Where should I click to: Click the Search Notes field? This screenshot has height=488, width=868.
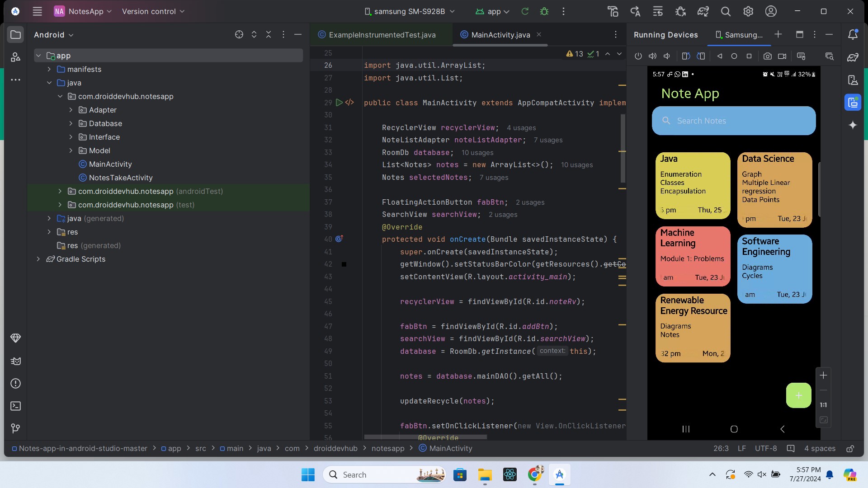733,121
